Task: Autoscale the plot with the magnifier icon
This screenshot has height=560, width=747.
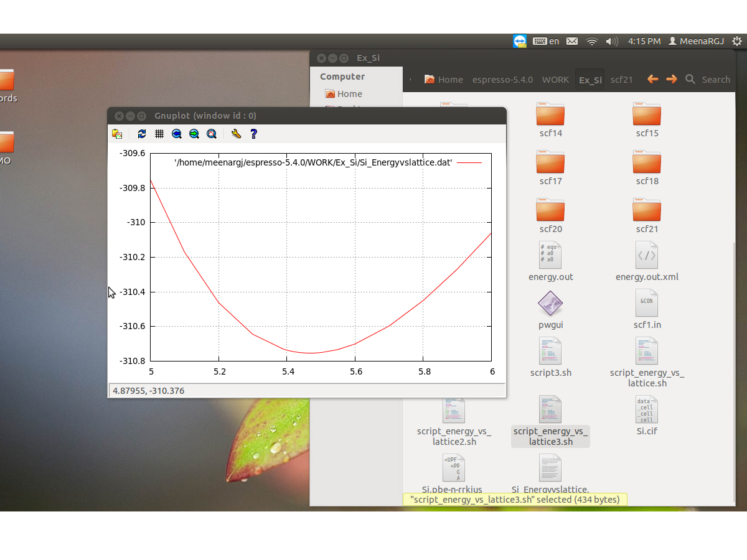Action: (x=212, y=134)
